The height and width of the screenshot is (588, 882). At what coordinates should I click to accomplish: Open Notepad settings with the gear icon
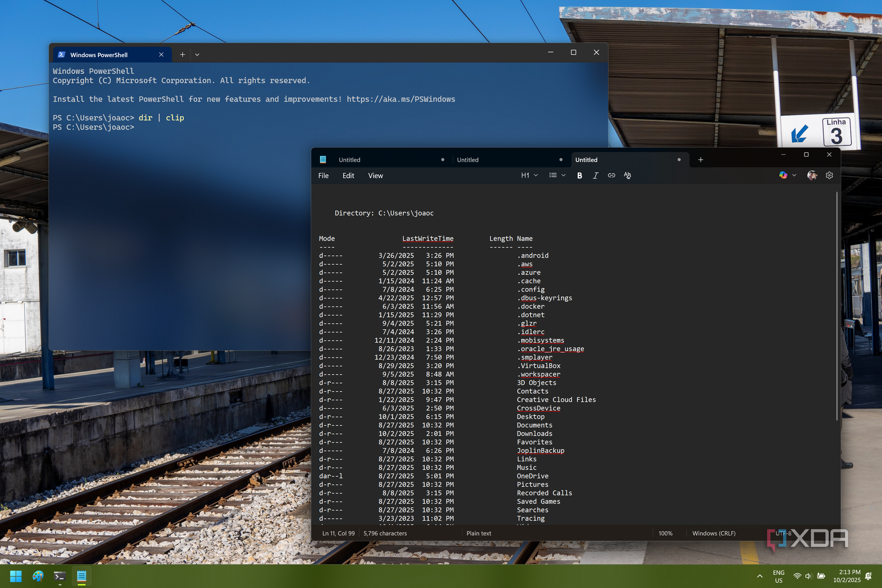[x=829, y=175]
